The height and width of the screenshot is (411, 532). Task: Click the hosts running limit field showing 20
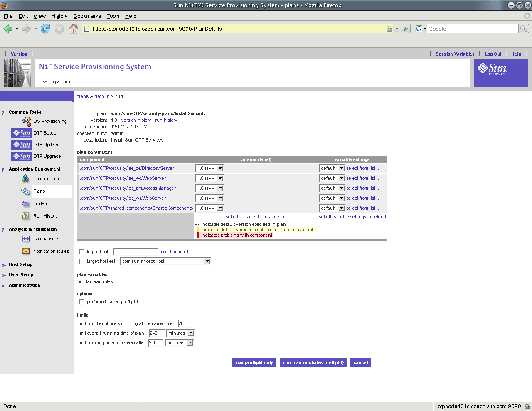coord(184,323)
